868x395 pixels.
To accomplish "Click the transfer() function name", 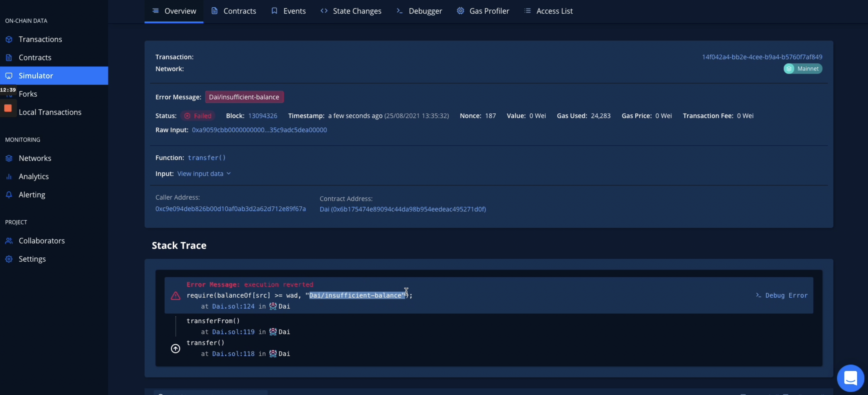I will click(207, 158).
